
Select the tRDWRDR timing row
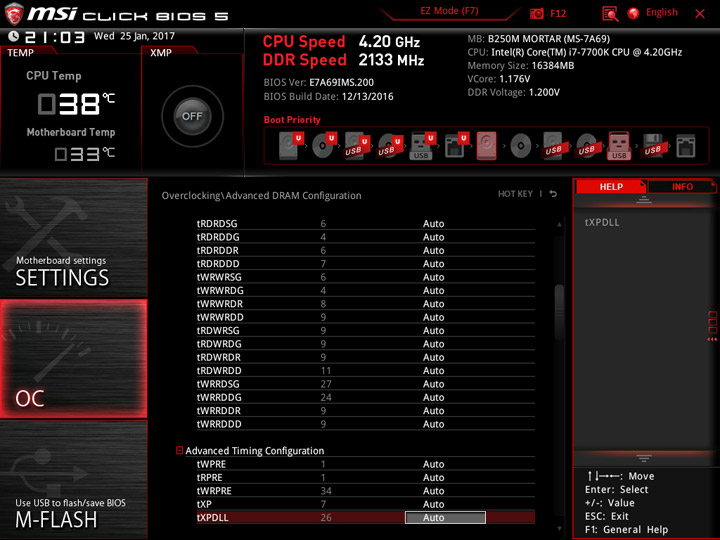pos(366,357)
